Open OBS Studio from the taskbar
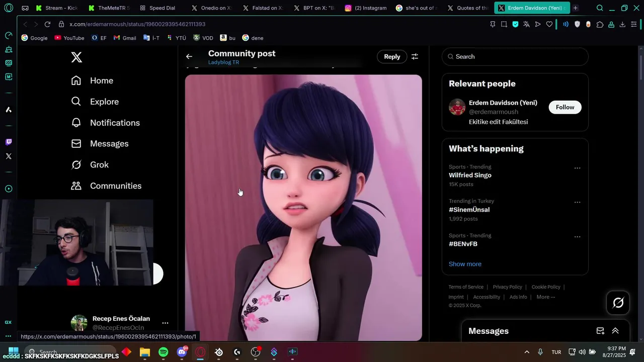The width and height of the screenshot is (644, 362). point(256,352)
